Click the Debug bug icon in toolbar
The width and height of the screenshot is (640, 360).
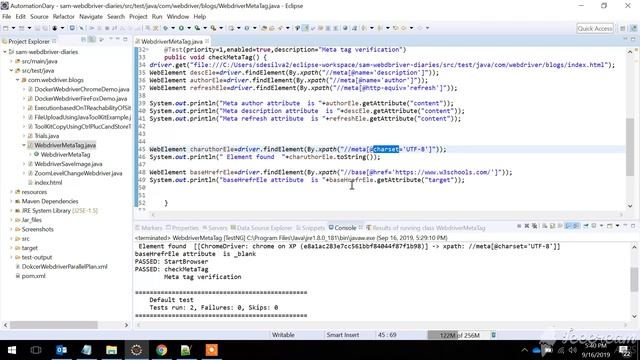165,28
